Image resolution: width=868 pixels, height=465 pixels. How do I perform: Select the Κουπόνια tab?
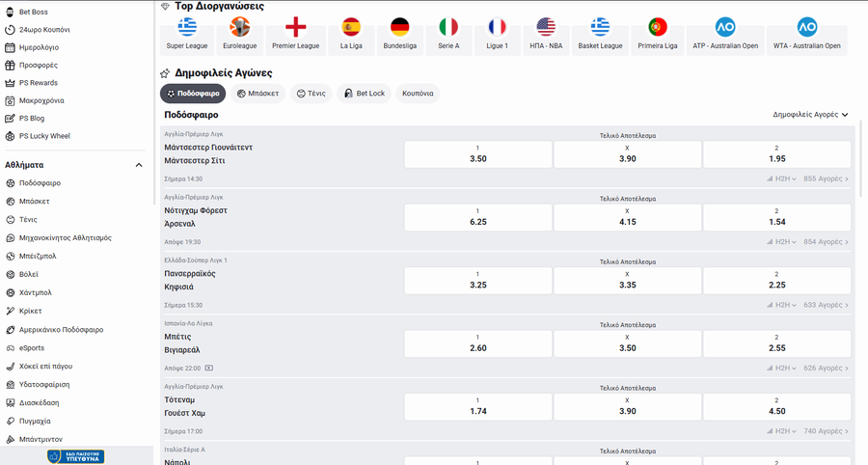(x=418, y=94)
